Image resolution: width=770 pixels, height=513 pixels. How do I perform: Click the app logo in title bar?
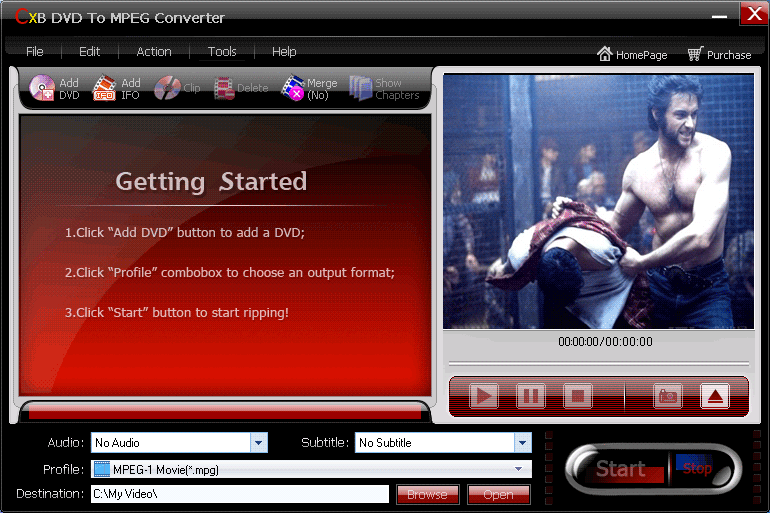tap(30, 17)
